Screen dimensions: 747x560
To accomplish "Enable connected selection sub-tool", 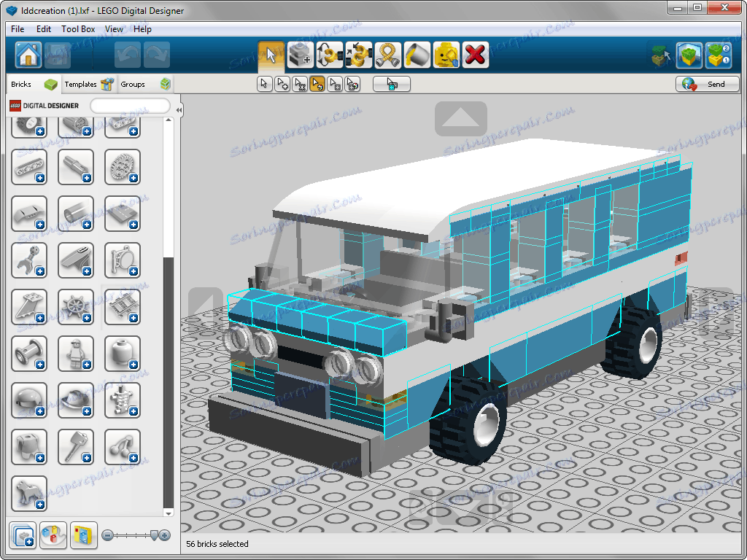I will point(300,85).
